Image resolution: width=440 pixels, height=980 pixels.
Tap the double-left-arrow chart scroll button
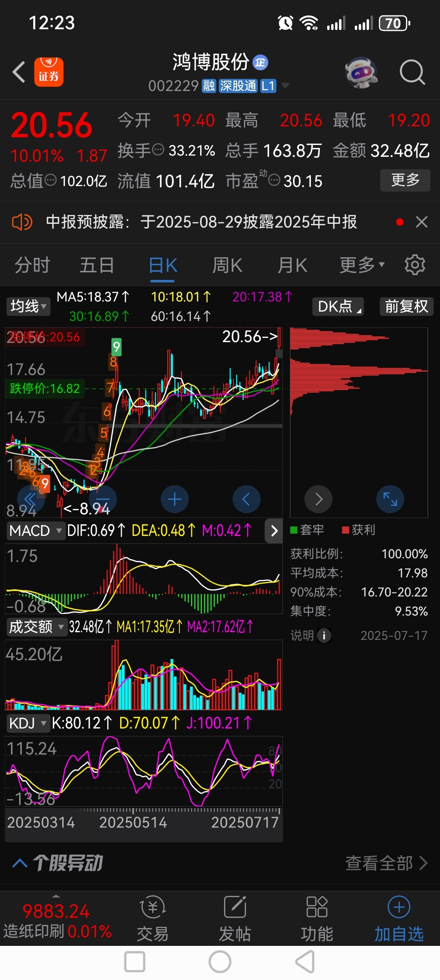click(x=31, y=499)
